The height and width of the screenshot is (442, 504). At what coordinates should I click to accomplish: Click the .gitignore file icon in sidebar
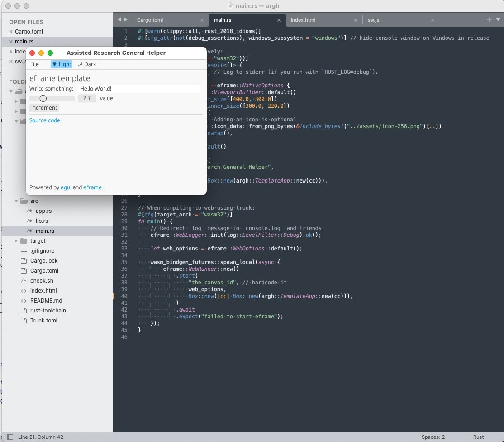coord(24,251)
